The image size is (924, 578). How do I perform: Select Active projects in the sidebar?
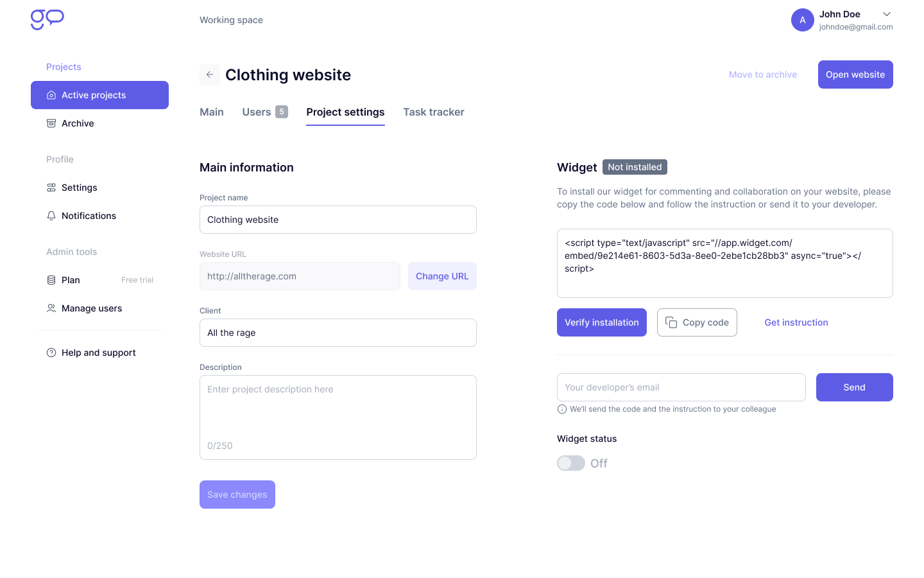(x=99, y=95)
